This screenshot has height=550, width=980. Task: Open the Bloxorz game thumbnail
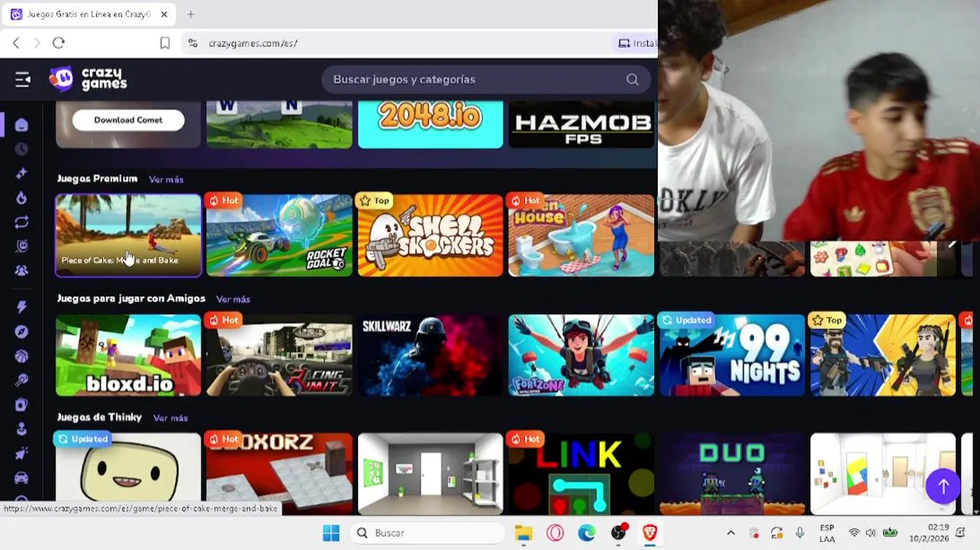coord(279,474)
